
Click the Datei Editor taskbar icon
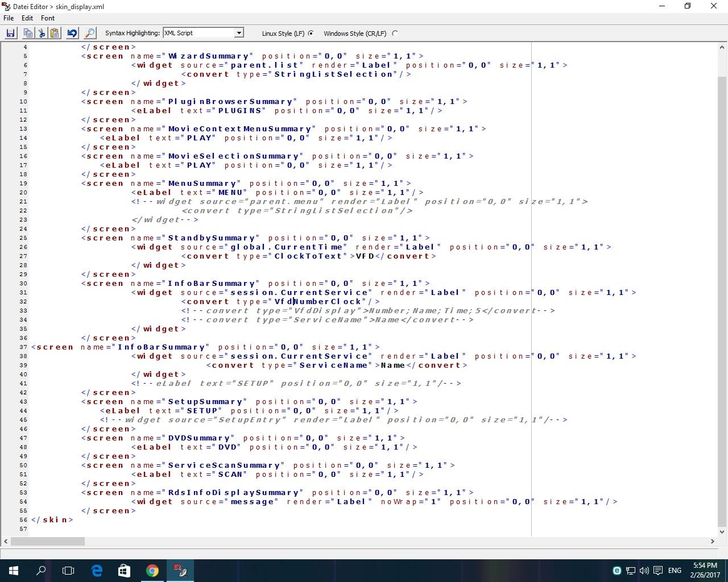pyautogui.click(x=180, y=571)
